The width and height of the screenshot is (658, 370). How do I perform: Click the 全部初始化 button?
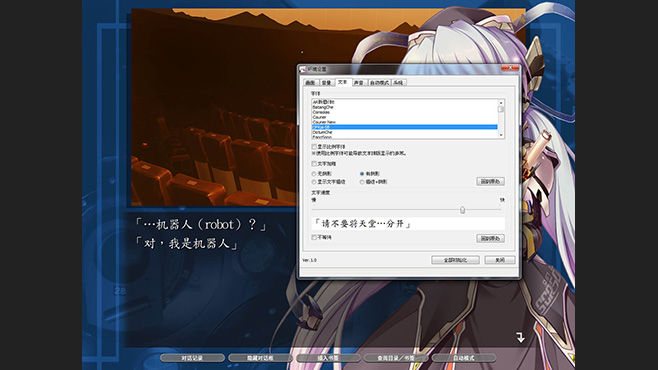click(455, 260)
